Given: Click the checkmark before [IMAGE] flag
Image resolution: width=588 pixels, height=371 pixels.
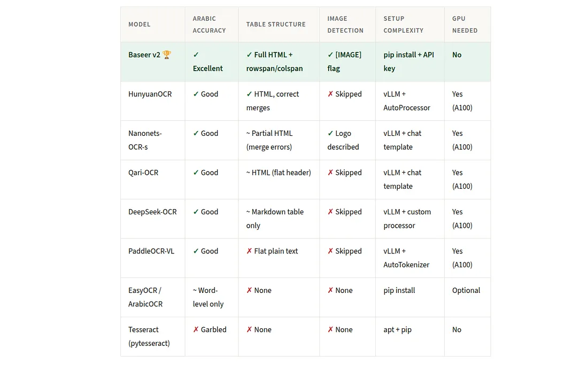Looking at the screenshot, I should (330, 55).
